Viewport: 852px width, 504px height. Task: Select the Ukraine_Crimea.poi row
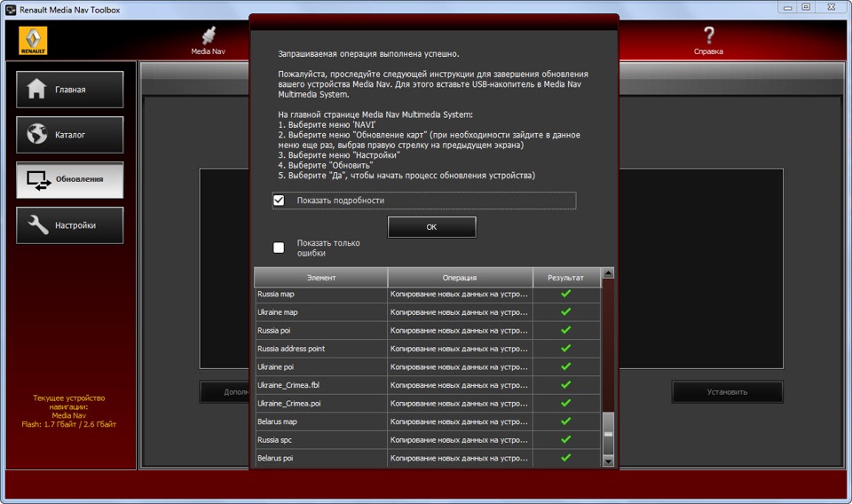click(427, 404)
